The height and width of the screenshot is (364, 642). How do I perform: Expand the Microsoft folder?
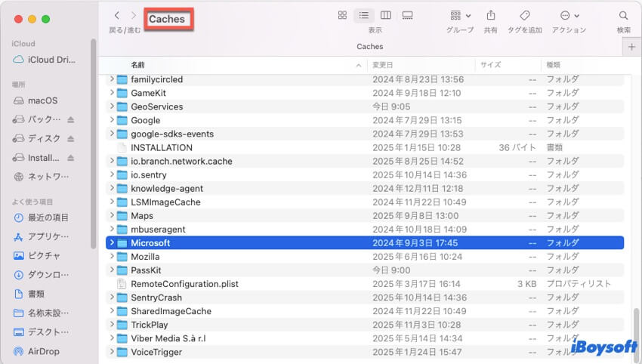coord(112,243)
